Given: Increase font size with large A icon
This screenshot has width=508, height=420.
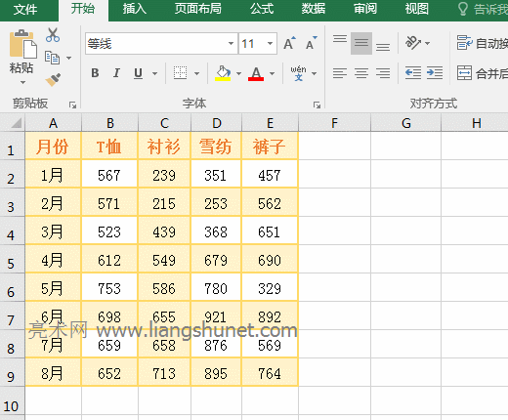Looking at the screenshot, I should pos(289,43).
